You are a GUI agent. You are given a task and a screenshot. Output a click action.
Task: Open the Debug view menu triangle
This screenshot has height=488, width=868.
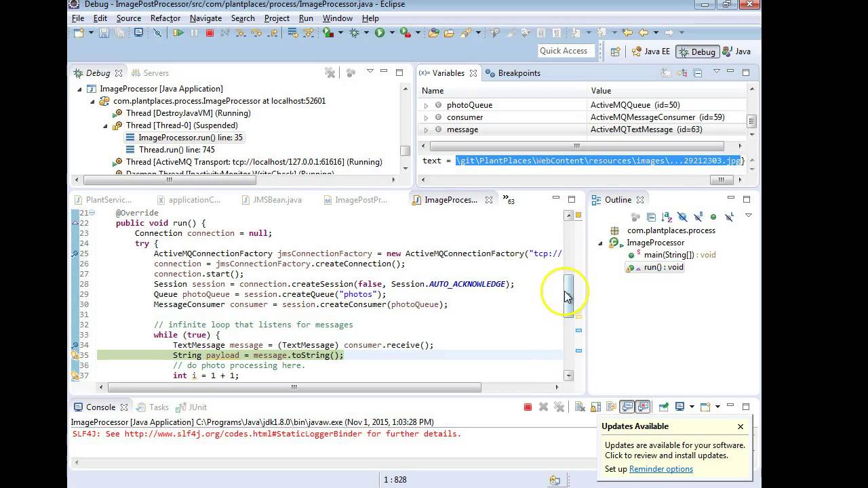[370, 72]
